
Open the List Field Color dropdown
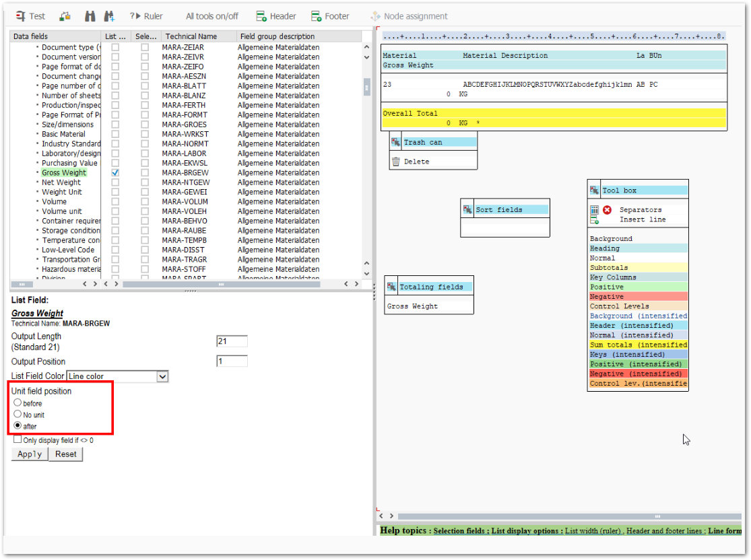(162, 376)
